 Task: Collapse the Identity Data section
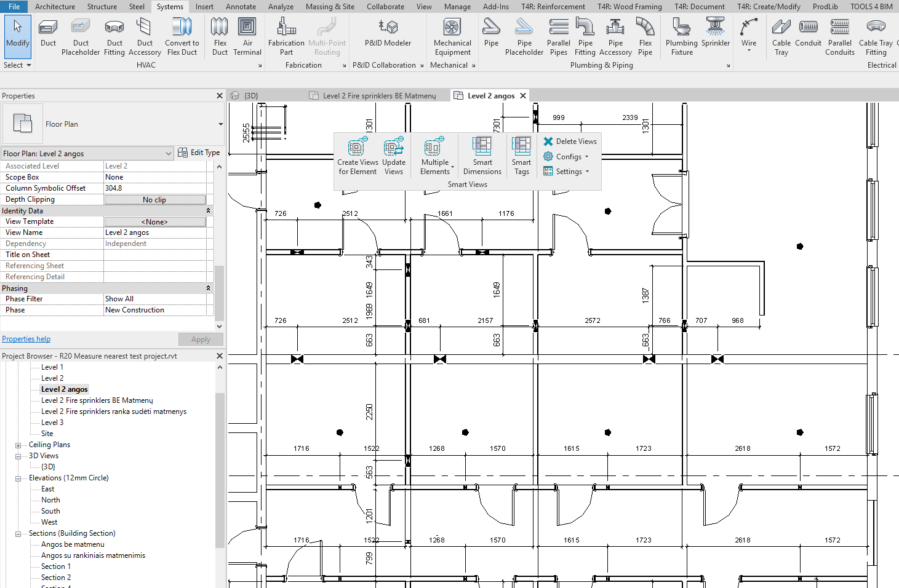[208, 211]
